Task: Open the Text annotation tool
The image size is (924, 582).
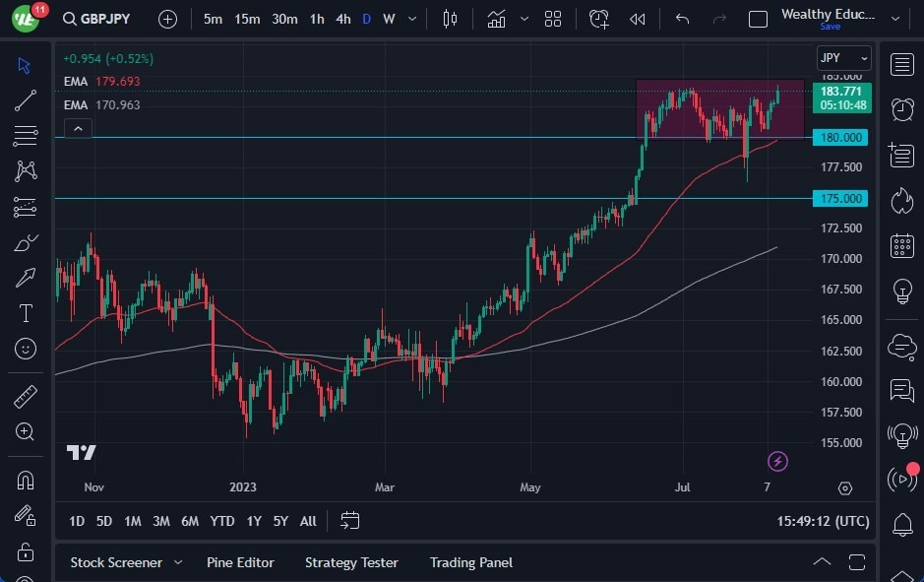Action: click(x=25, y=313)
